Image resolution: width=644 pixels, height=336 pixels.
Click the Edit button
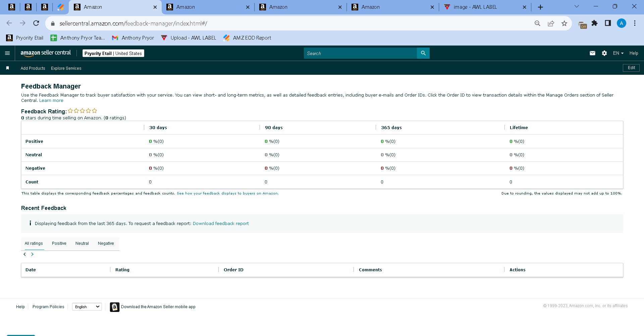[631, 68]
